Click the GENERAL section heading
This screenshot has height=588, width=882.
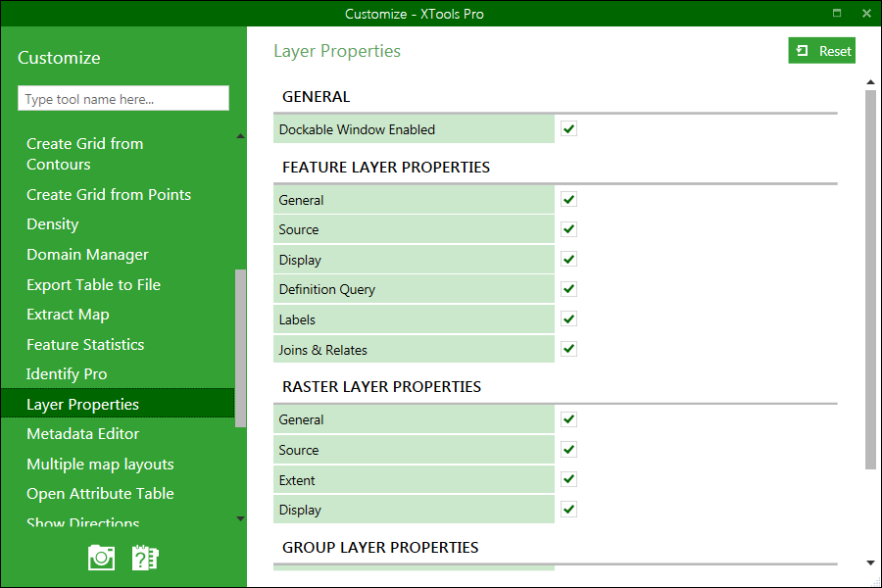coord(316,97)
